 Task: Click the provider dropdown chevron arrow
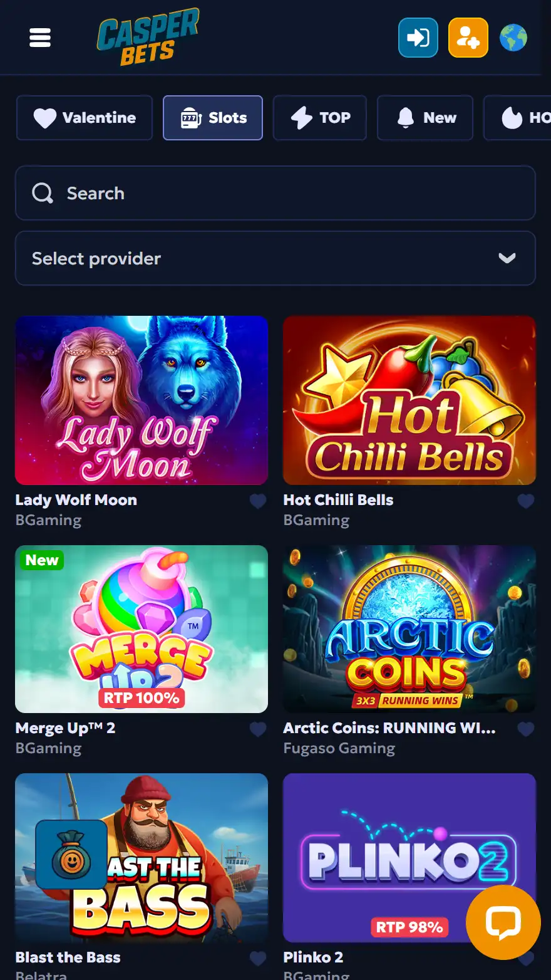(x=507, y=258)
